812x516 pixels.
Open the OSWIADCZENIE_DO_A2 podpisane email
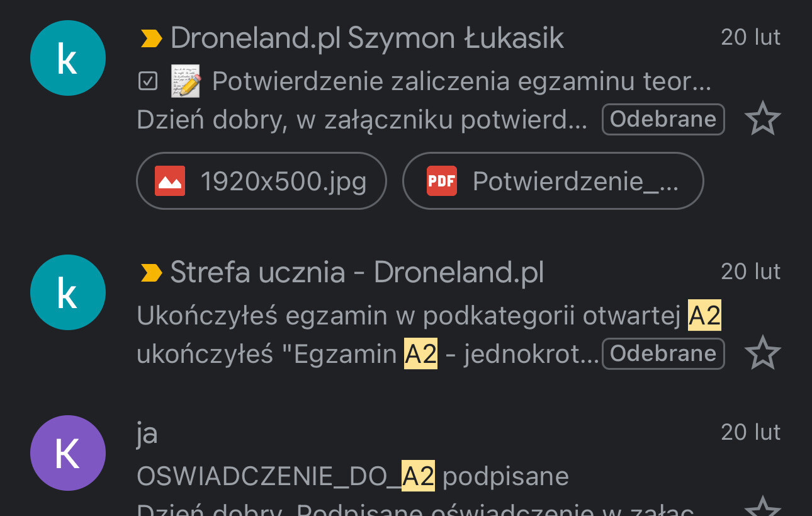point(352,476)
